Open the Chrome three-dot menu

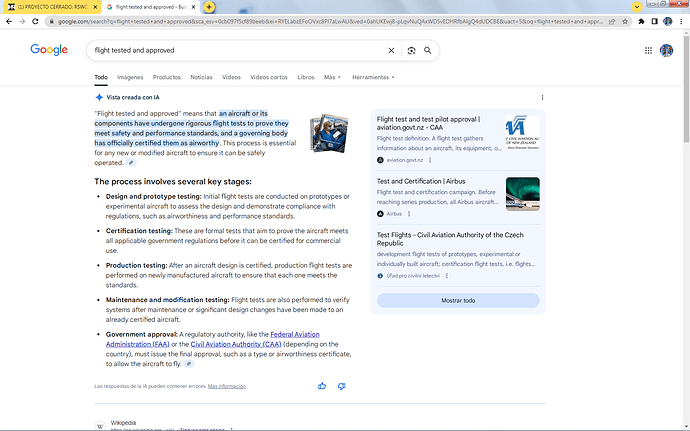click(x=681, y=21)
